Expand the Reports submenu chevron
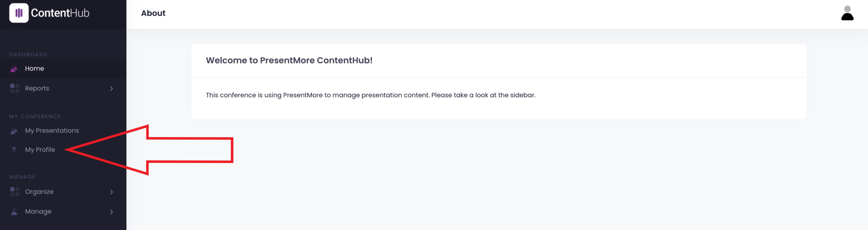 click(x=111, y=89)
